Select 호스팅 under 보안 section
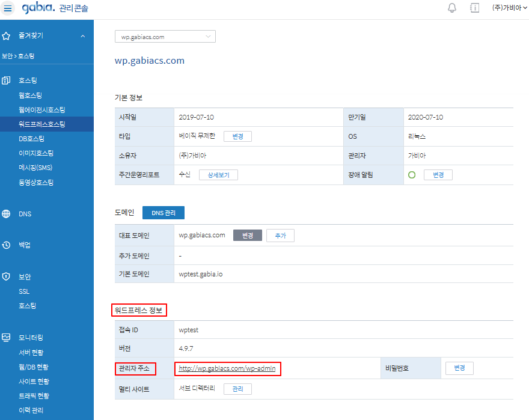The image size is (529, 420). (27, 306)
